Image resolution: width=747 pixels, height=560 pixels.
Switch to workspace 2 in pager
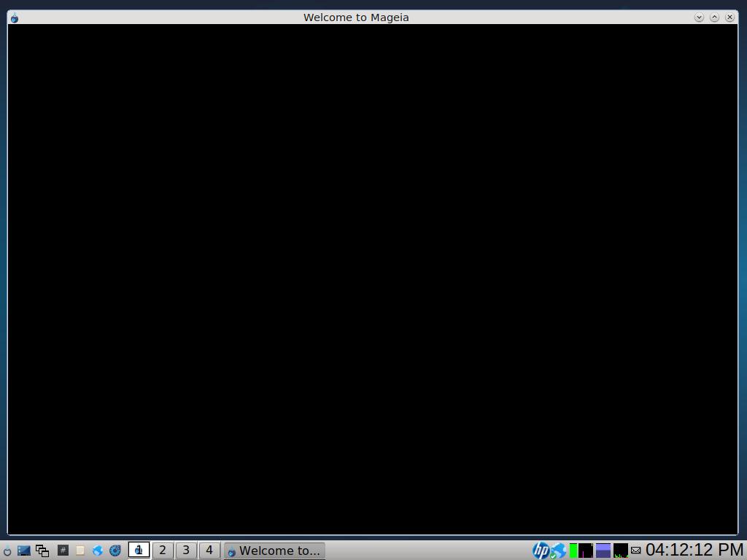click(x=163, y=550)
